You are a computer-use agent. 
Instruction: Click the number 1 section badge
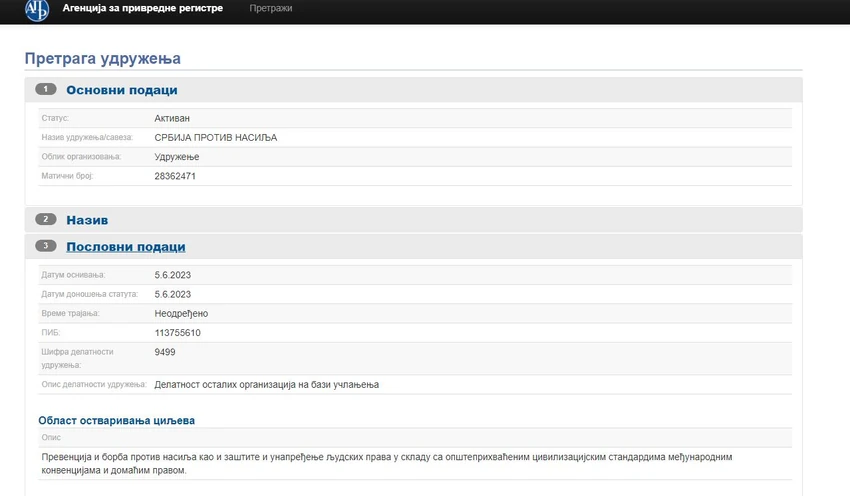click(46, 89)
